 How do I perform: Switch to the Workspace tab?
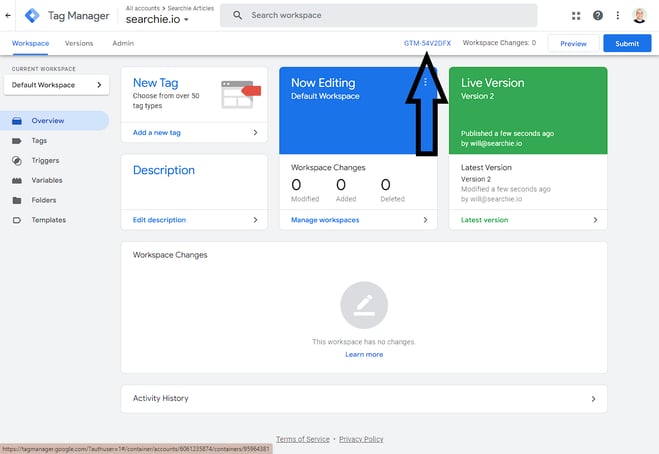click(30, 43)
